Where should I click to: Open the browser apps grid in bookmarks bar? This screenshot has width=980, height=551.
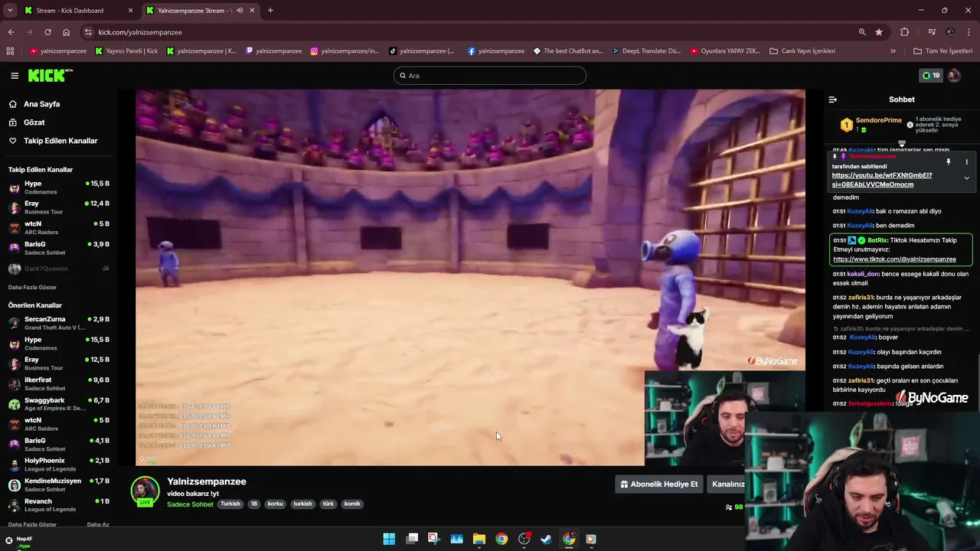point(10,51)
